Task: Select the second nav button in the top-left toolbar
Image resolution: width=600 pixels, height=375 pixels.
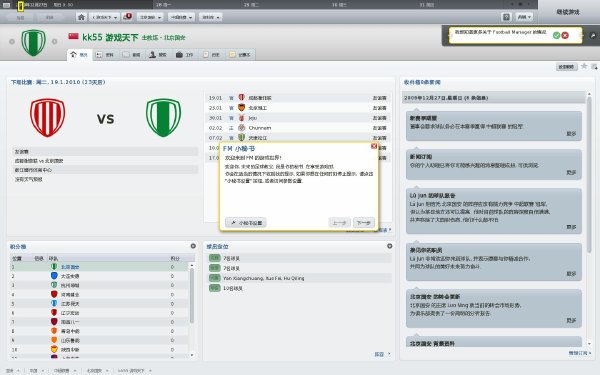Action: click(50, 17)
